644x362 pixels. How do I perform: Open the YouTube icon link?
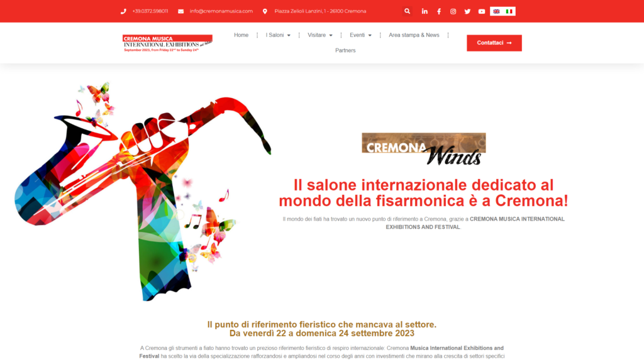pos(482,11)
